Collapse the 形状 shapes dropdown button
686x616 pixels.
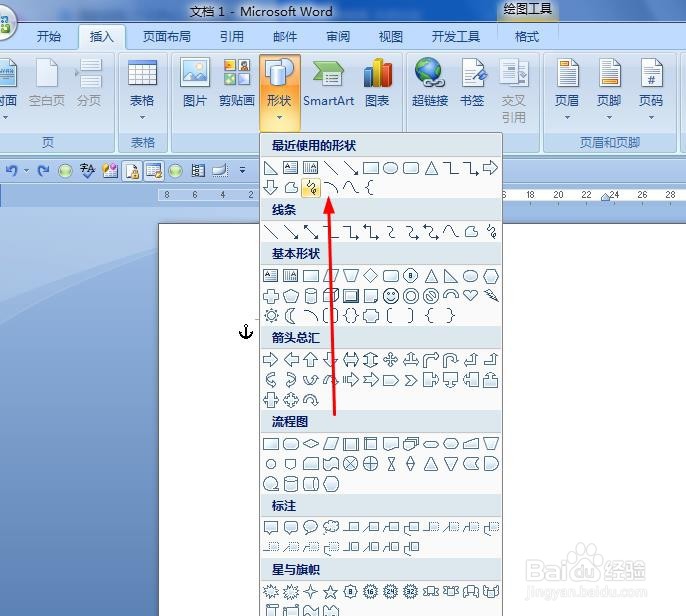coord(280,92)
